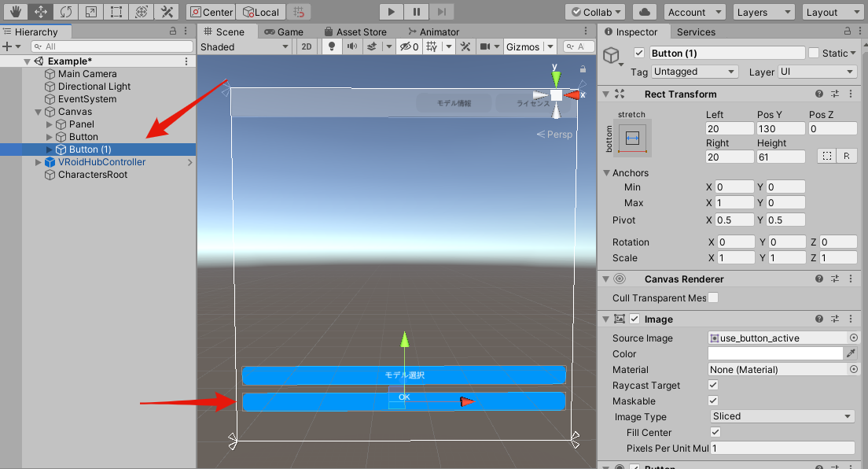The width and height of the screenshot is (868, 469).
Task: Click the Step frame button
Action: click(x=442, y=12)
